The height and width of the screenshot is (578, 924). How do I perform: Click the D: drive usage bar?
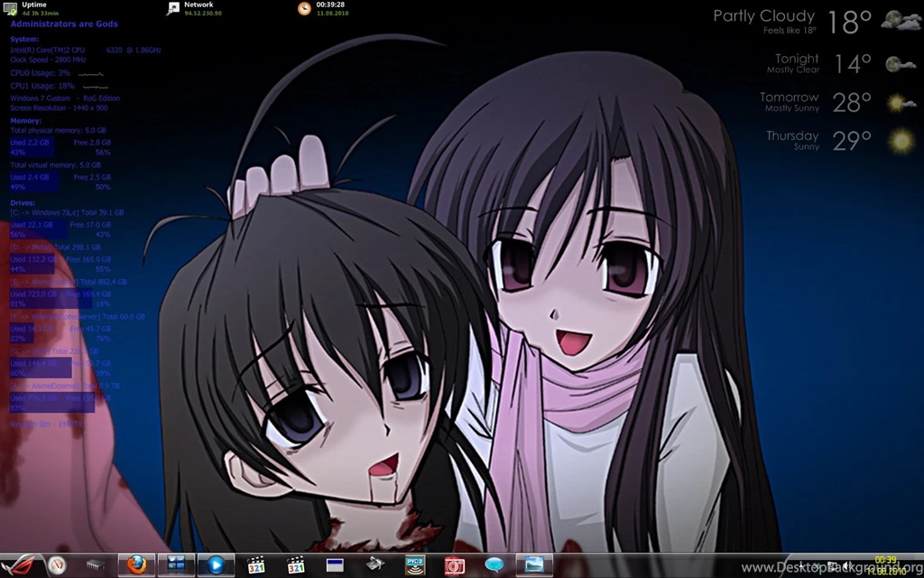[x=32, y=265]
